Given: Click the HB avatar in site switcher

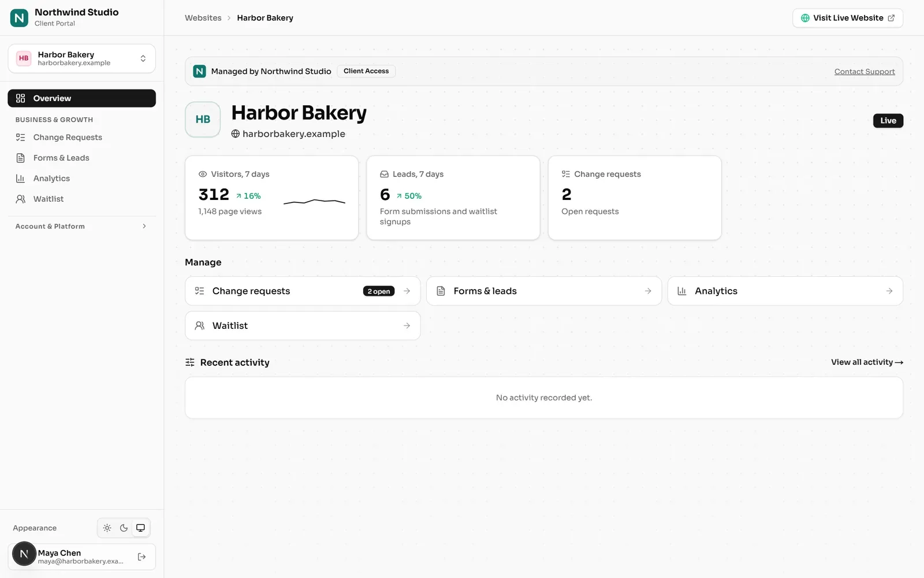Looking at the screenshot, I should coord(24,58).
